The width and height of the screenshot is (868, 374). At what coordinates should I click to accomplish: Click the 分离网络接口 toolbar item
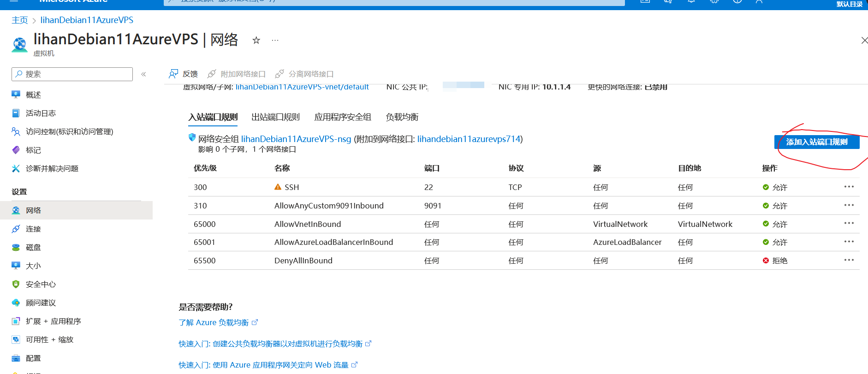pos(304,74)
